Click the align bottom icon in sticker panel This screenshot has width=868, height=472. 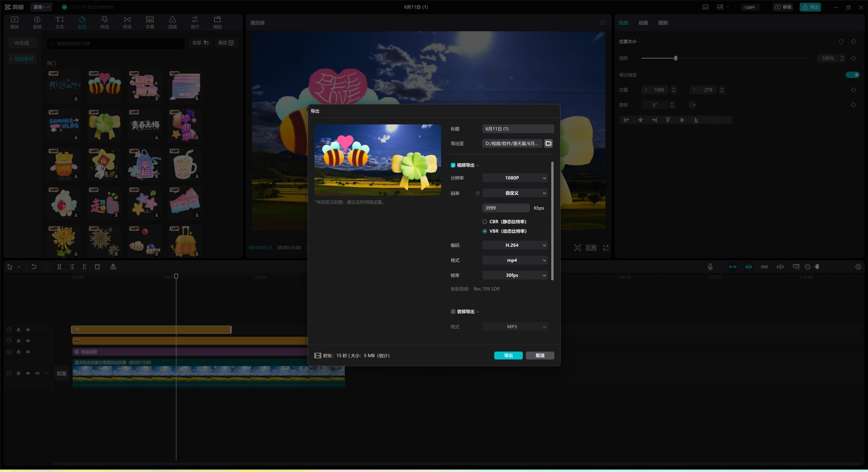coord(696,120)
